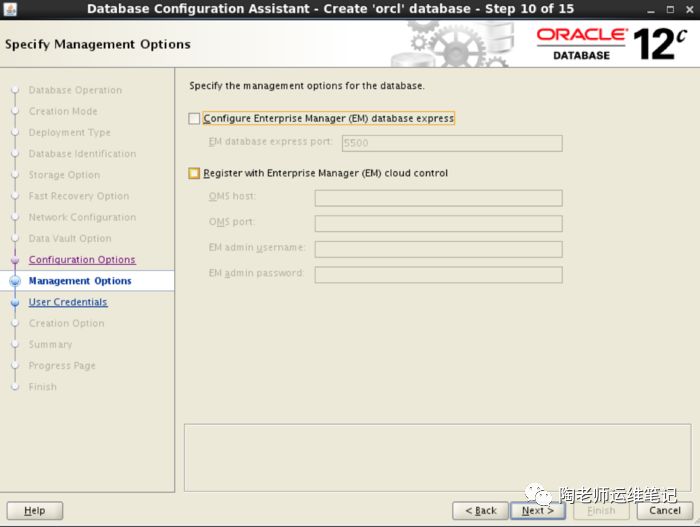Click the EM admin password field
700x527 pixels.
tap(438, 275)
